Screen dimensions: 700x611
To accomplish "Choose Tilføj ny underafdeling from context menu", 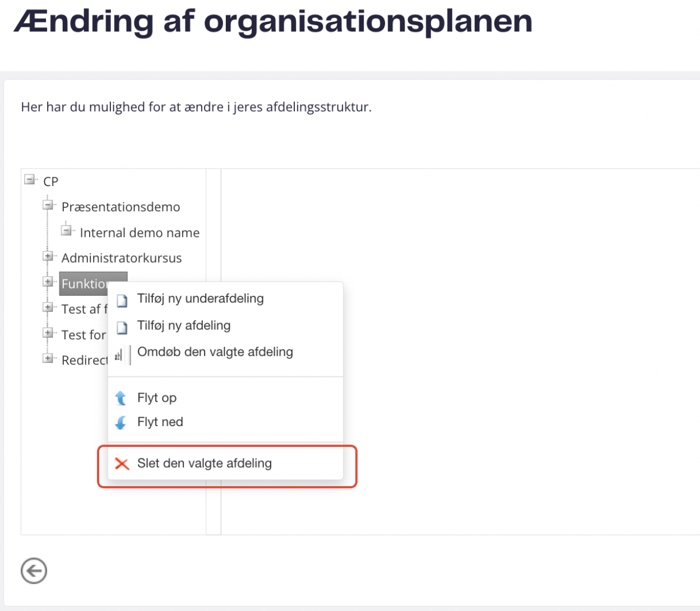I will [x=200, y=298].
